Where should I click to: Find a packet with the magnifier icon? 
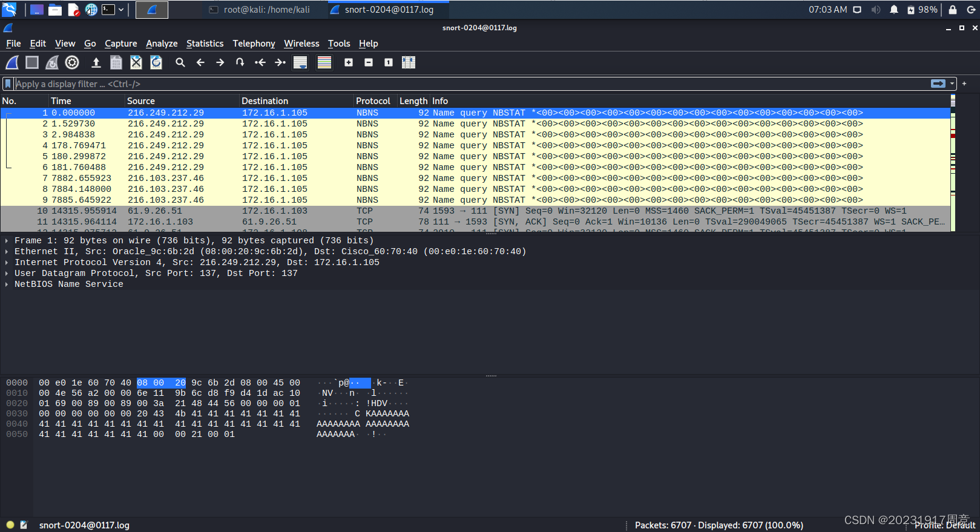(180, 62)
